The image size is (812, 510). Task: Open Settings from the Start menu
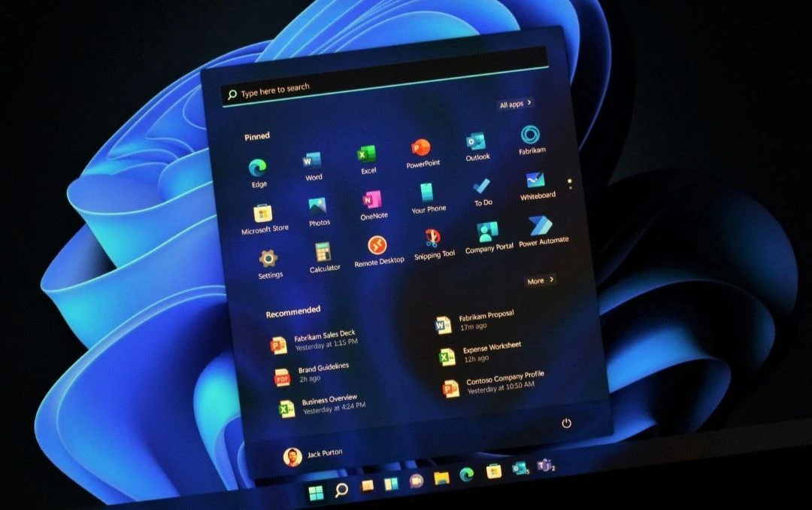(x=269, y=263)
